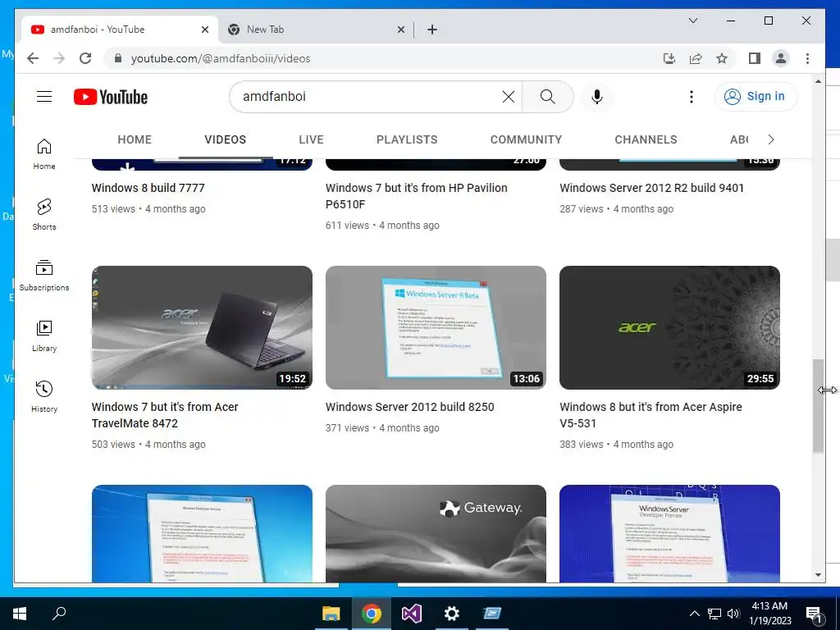
Task: Open Subscriptions in the sidebar
Action: [44, 276]
